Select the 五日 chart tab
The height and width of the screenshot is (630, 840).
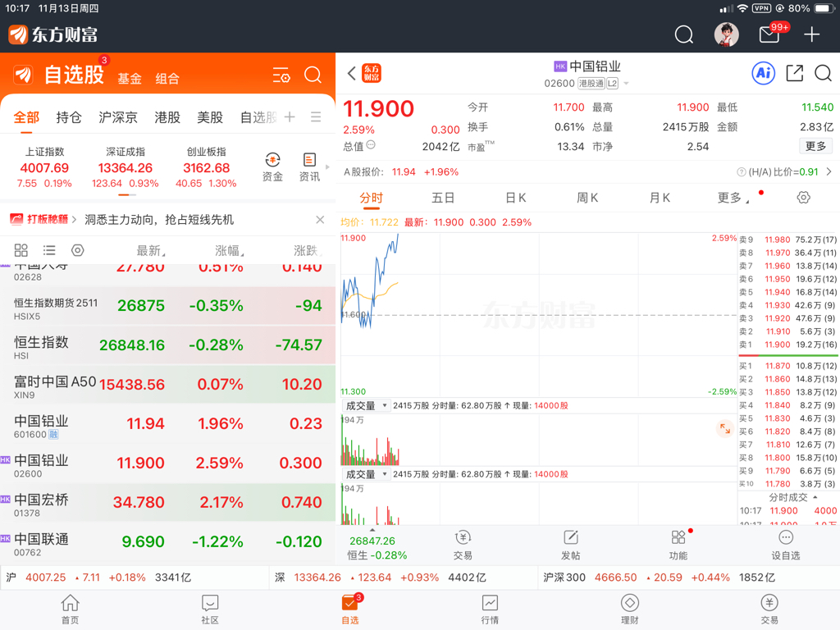click(x=443, y=198)
